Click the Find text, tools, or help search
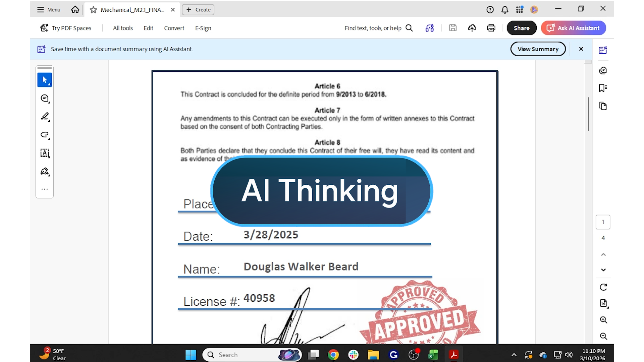Image resolution: width=644 pixels, height=362 pixels. coord(379,28)
